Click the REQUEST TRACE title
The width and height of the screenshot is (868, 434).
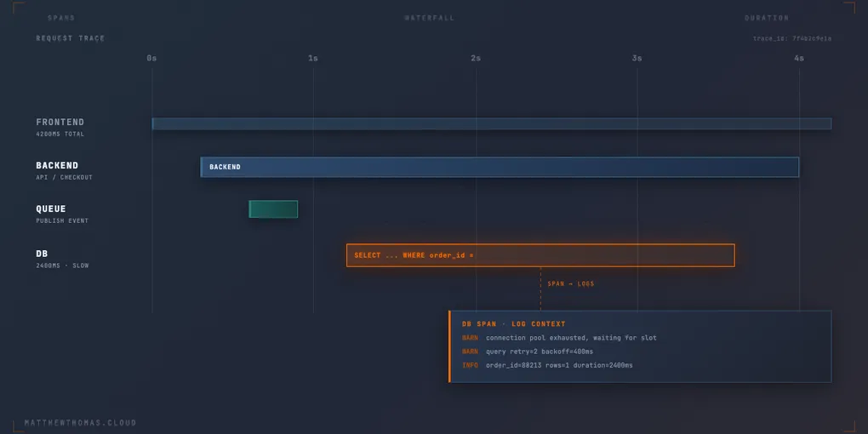pyautogui.click(x=71, y=38)
